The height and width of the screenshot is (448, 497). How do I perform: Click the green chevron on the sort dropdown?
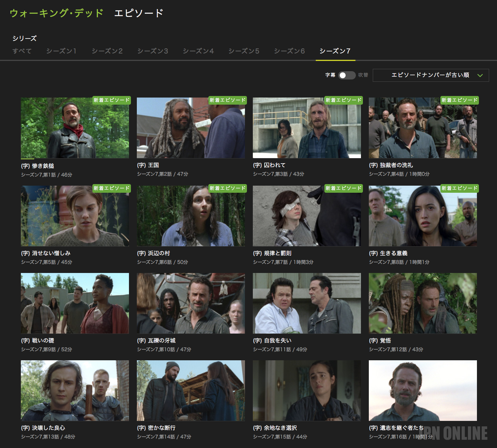click(480, 76)
